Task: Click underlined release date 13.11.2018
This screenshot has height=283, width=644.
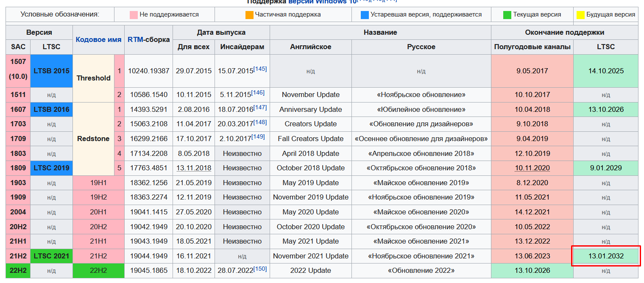Action: point(194,168)
